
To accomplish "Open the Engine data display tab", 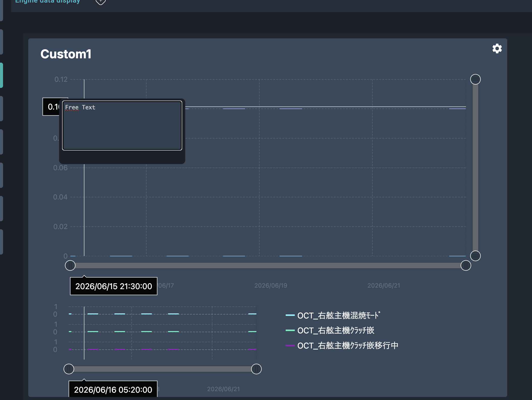I will point(47,1).
